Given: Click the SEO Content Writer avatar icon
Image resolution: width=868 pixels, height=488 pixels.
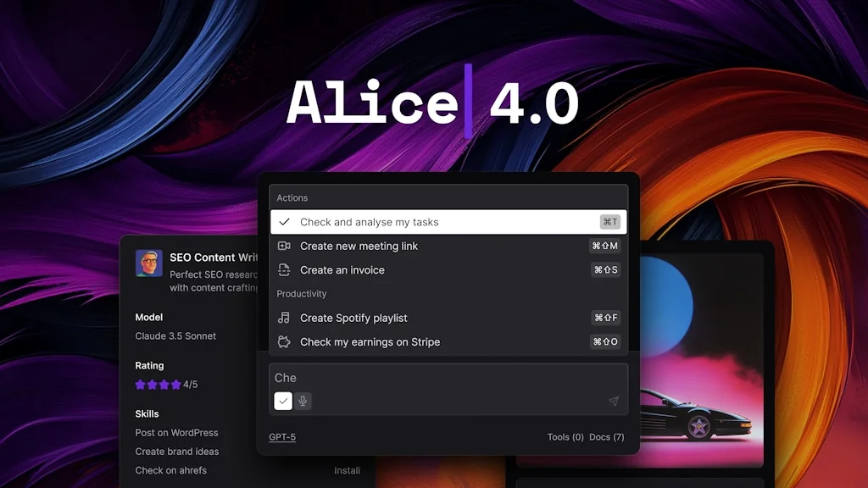Looking at the screenshot, I should click(149, 263).
